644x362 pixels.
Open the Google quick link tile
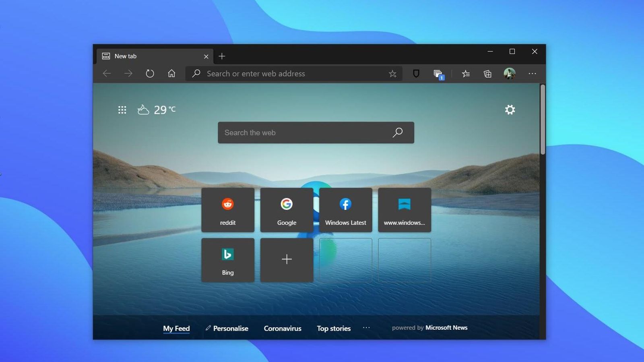287,210
